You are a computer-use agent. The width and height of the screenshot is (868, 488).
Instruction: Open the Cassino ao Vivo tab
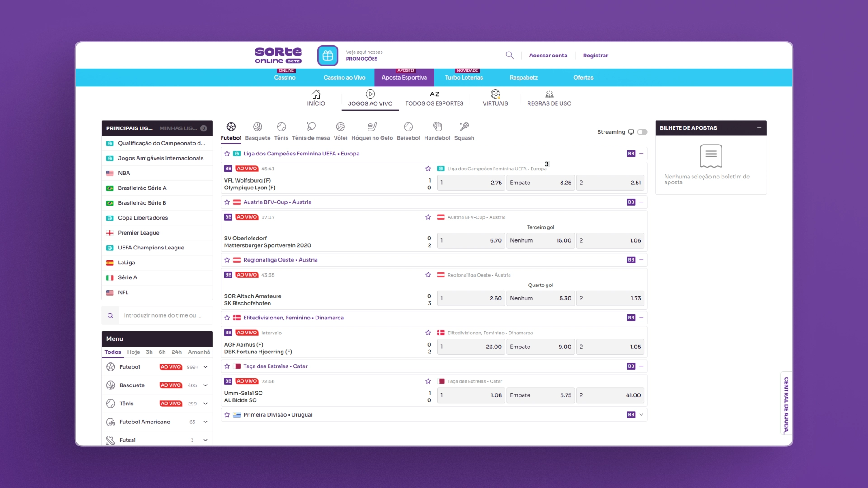pos(344,77)
